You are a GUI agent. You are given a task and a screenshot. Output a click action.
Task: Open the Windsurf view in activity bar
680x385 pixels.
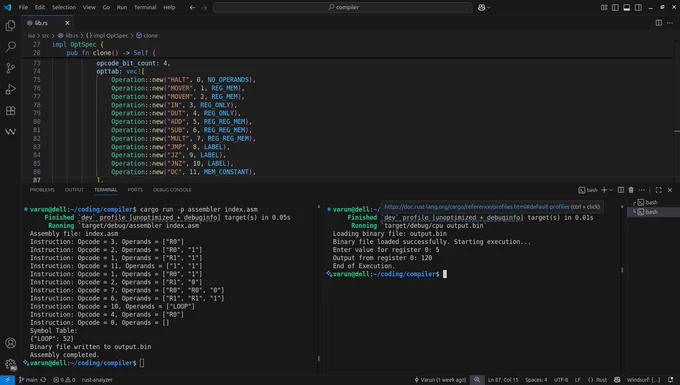pyautogui.click(x=10, y=131)
